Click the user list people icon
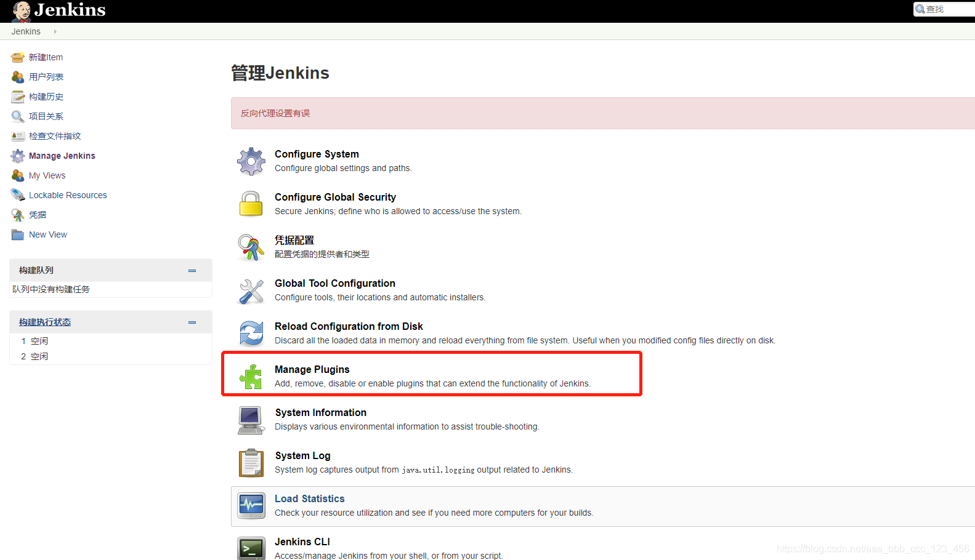975x560 pixels. point(18,77)
